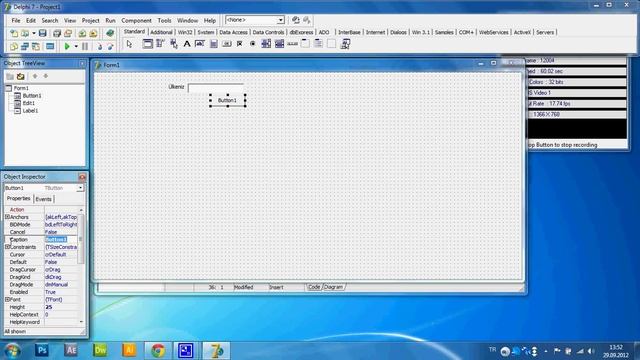Click the Step Over debug icon
The height and width of the screenshot is (360, 640).
[110, 47]
